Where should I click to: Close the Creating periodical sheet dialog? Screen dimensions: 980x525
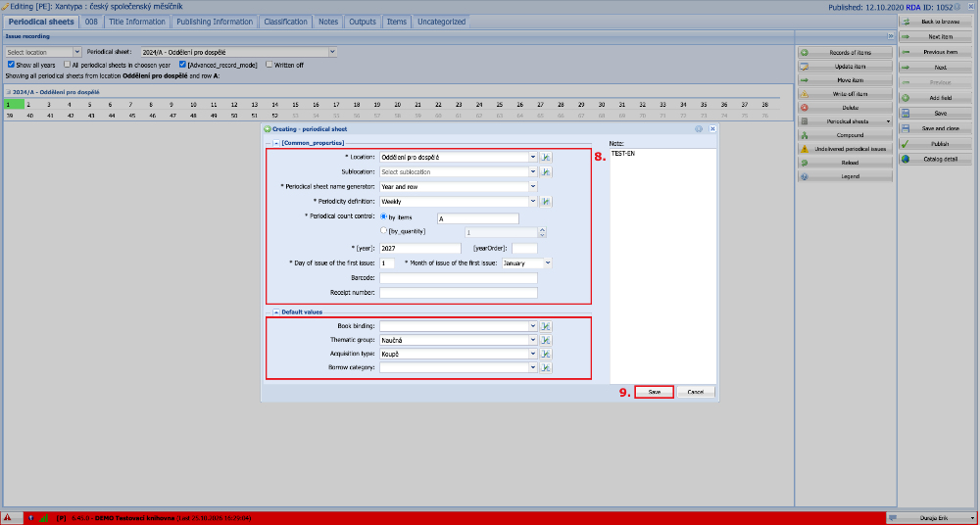(711, 128)
